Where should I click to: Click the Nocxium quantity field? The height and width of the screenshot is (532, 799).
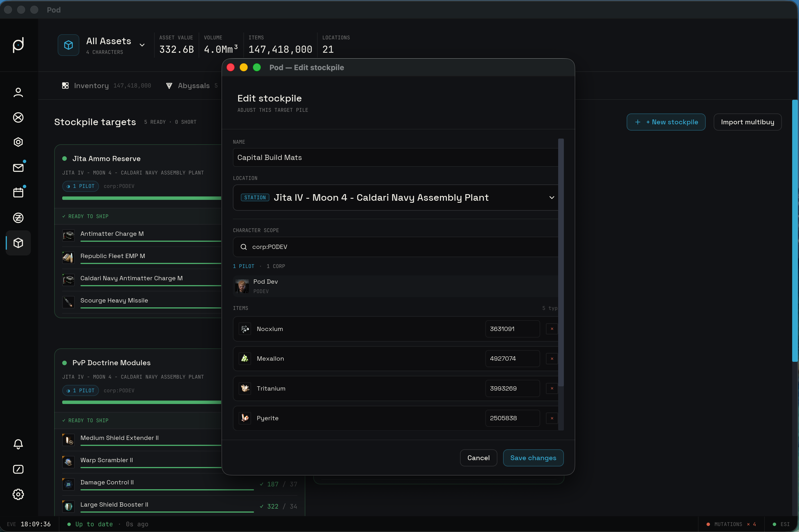click(513, 329)
